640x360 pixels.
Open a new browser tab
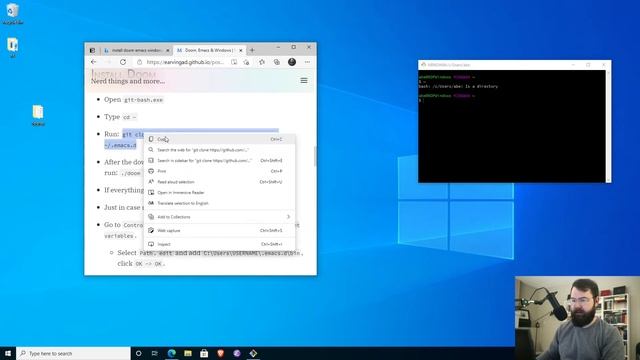252,50
